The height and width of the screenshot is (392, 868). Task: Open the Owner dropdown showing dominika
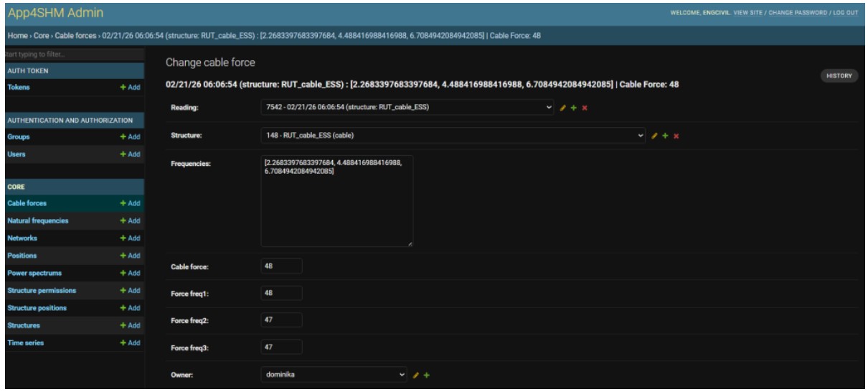coord(334,375)
